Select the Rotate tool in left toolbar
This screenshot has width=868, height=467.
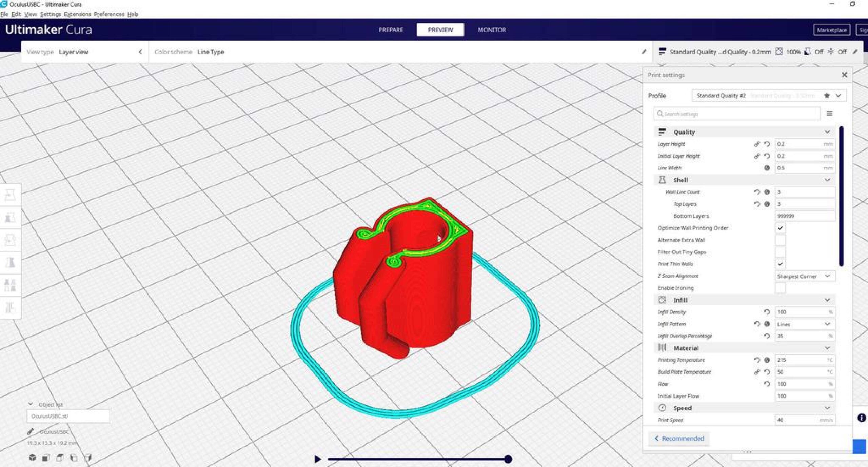coord(10,240)
